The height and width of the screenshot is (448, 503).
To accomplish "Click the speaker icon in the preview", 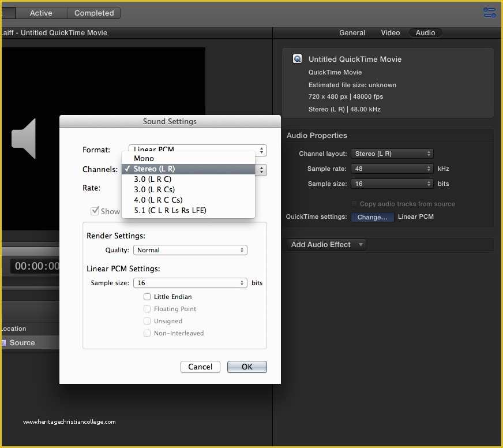I will pos(24,139).
